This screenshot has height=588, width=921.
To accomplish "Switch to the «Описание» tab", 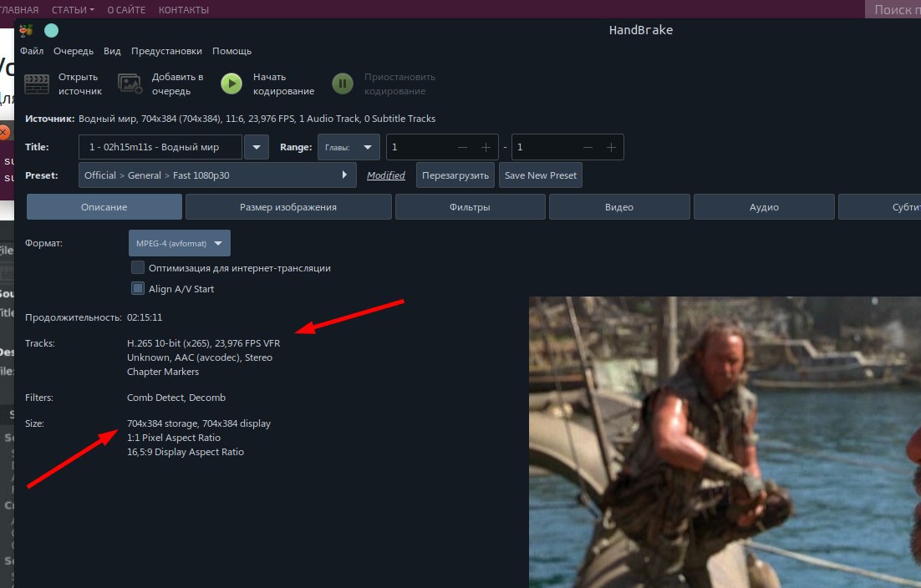I will (x=104, y=207).
